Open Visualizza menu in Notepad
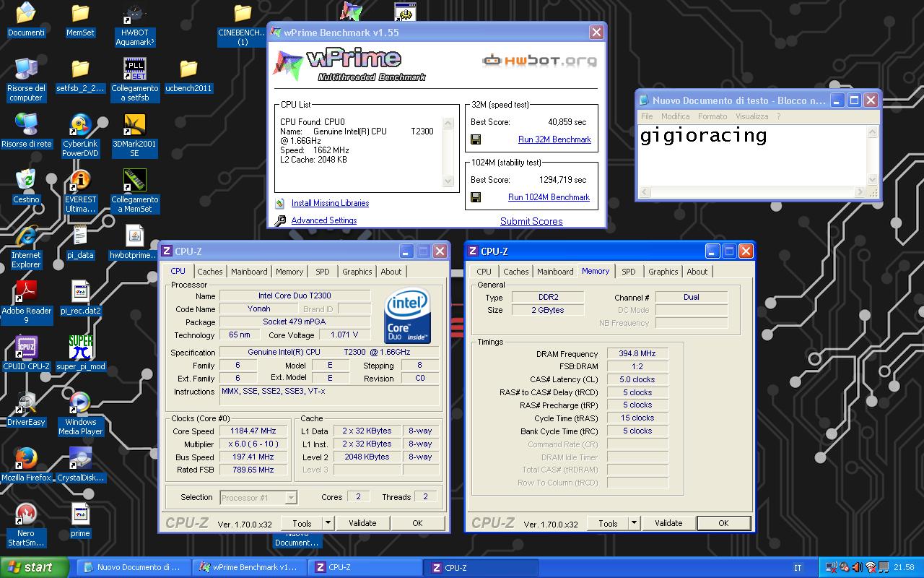This screenshot has width=924, height=578. pyautogui.click(x=752, y=116)
